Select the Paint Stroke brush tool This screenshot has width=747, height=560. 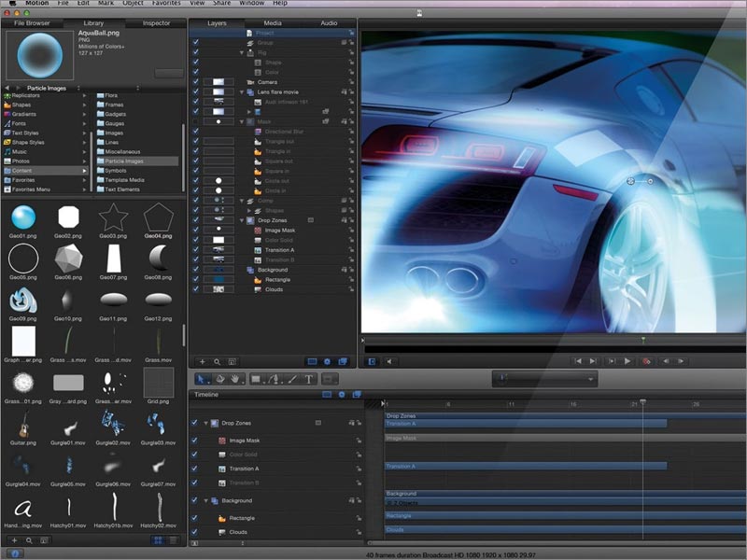[290, 378]
